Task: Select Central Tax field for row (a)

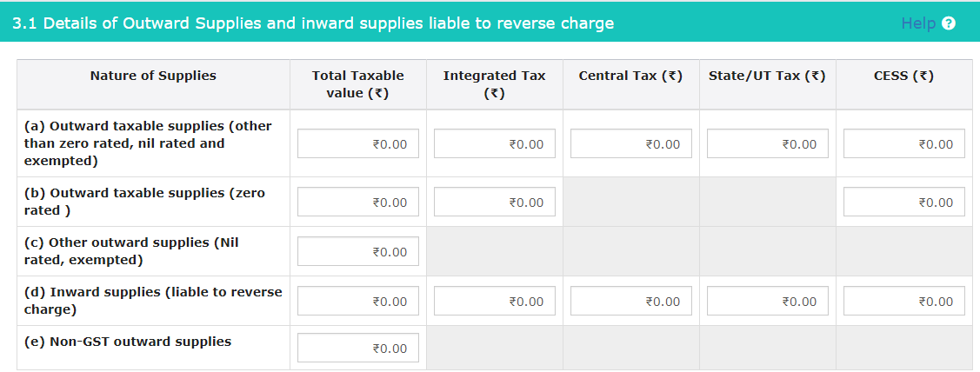Action: click(x=631, y=143)
